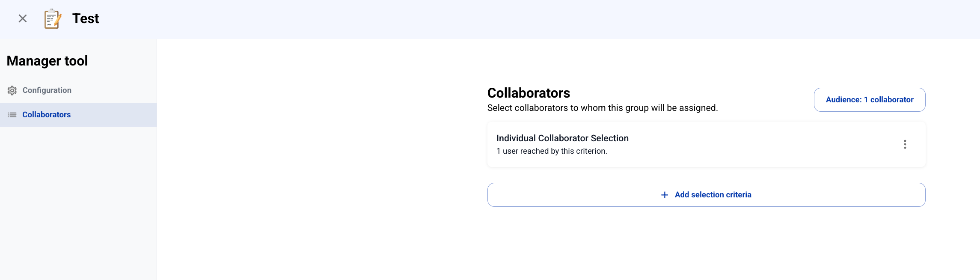
Task: Click the Configuration text label
Action: coord(47,90)
